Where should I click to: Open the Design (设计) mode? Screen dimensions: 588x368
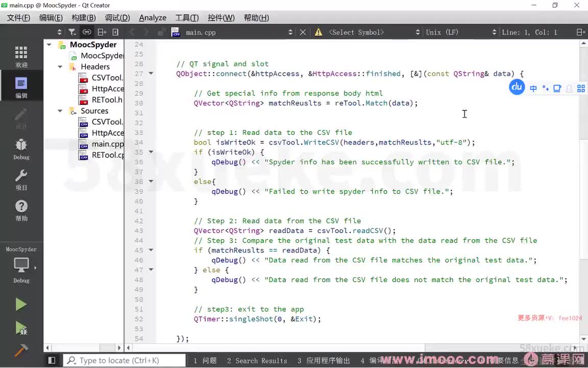(21, 118)
